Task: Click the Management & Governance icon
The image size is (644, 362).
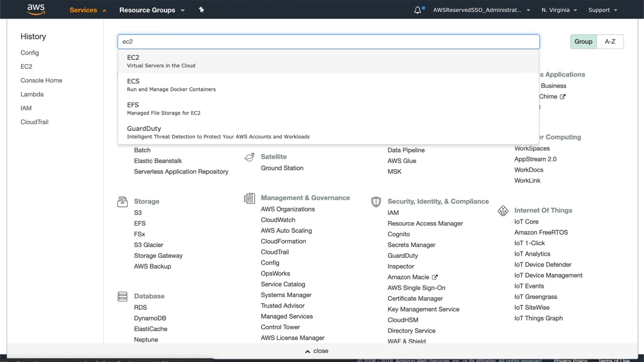Action: pyautogui.click(x=249, y=198)
